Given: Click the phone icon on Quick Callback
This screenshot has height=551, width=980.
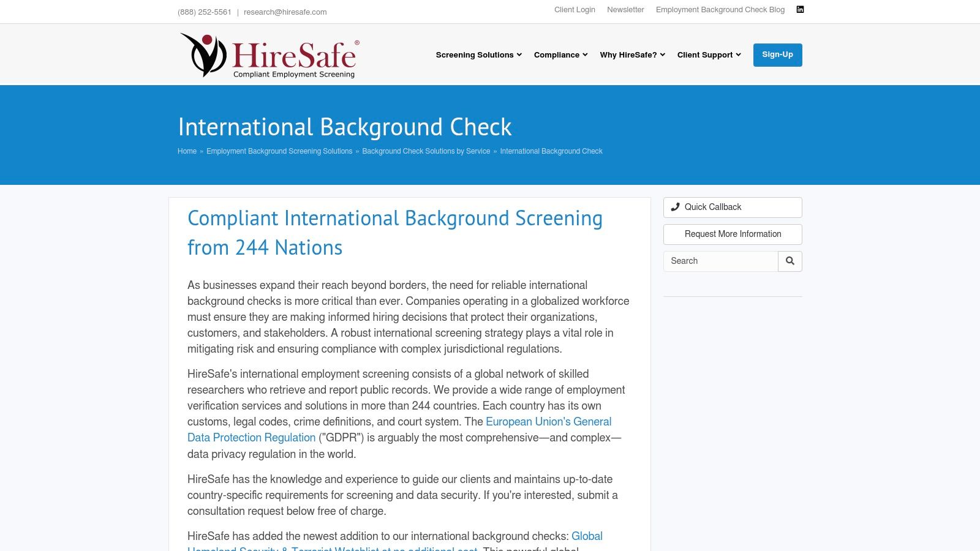Looking at the screenshot, I should (x=675, y=207).
